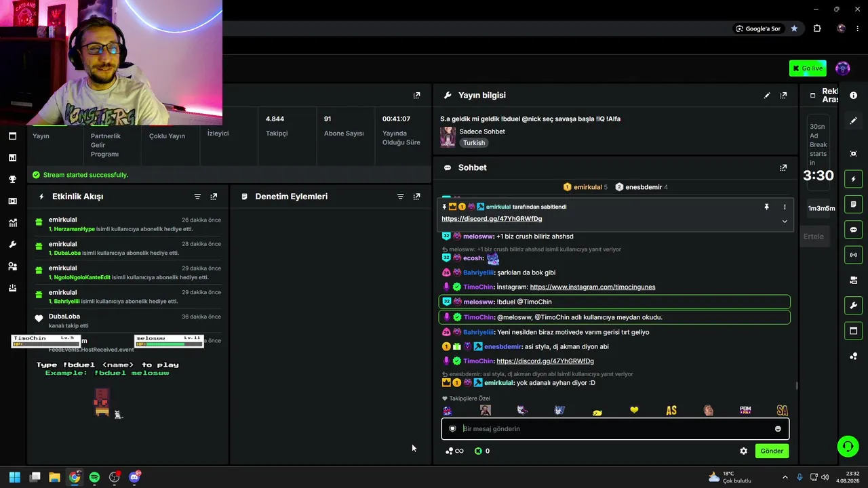Open the video play icon in left sidebar
This screenshot has height=488, width=868.
[x=12, y=201]
